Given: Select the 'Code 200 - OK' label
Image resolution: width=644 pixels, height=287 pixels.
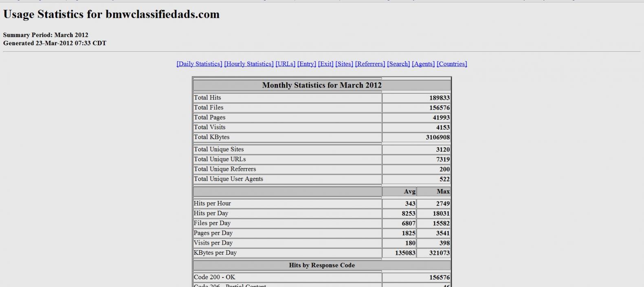Looking at the screenshot, I should tap(214, 277).
